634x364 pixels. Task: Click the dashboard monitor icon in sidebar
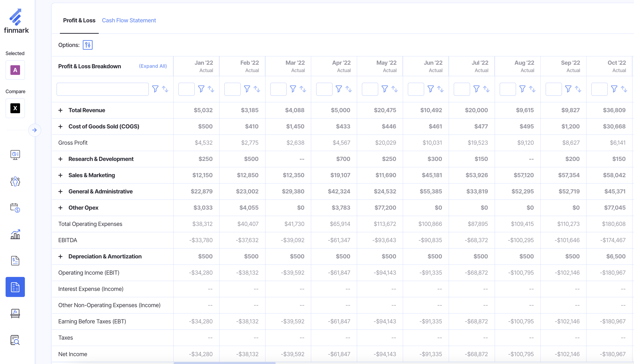click(x=15, y=155)
